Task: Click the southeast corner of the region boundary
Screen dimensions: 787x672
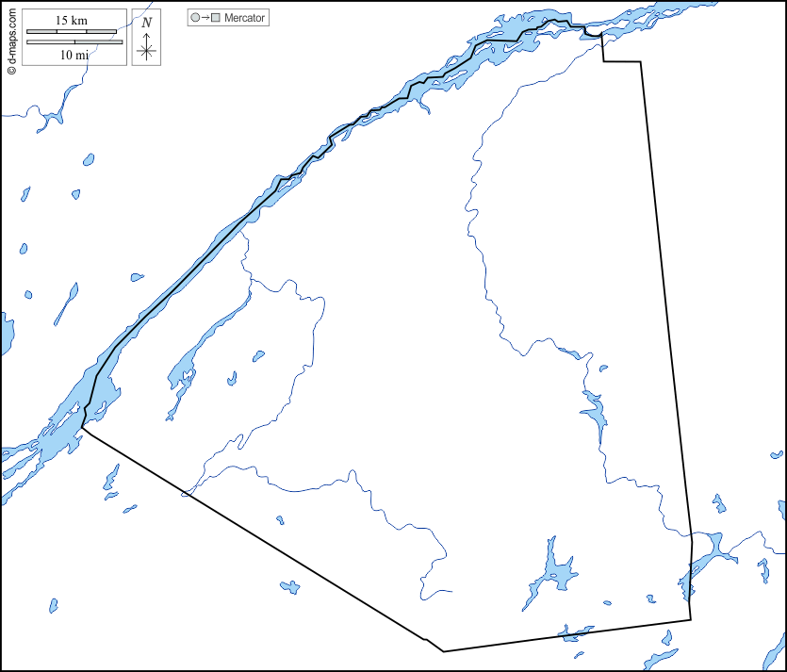Action: pos(691,619)
